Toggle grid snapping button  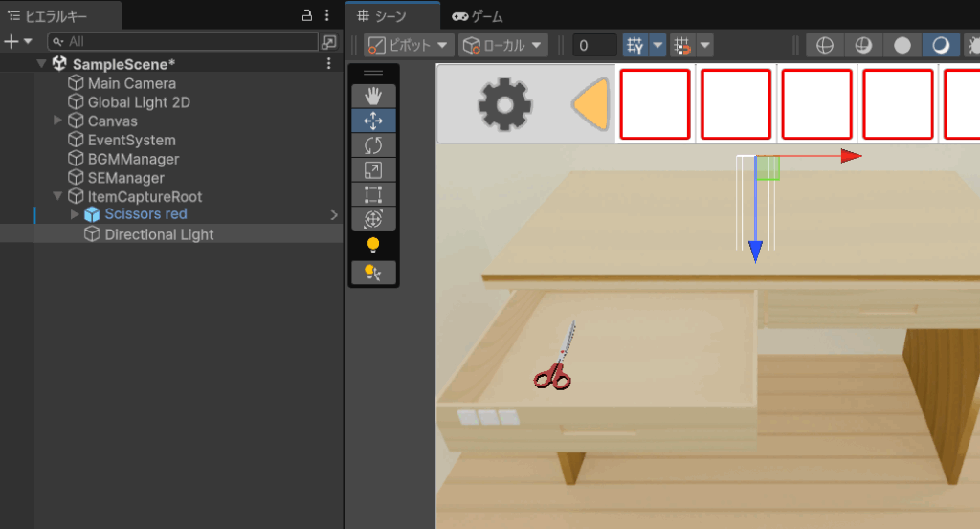(x=682, y=46)
